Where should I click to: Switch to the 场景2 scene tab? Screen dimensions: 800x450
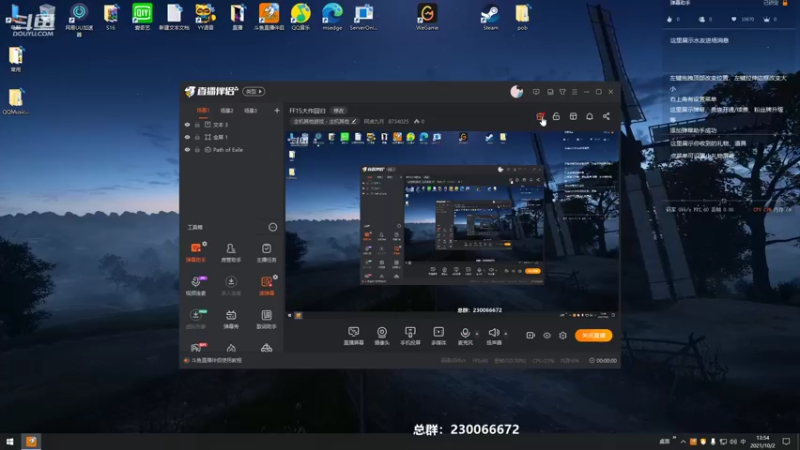[x=227, y=110]
